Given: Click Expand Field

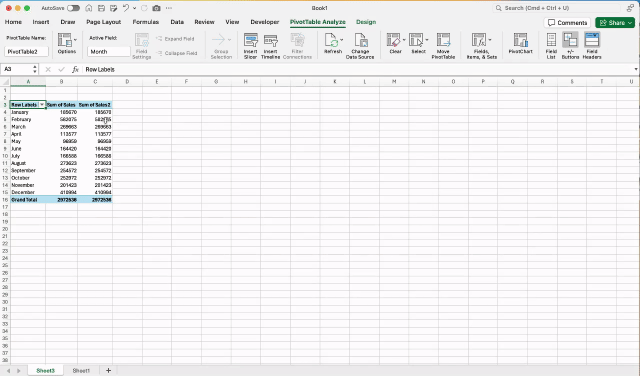Looking at the screenshot, I should tap(176, 39).
